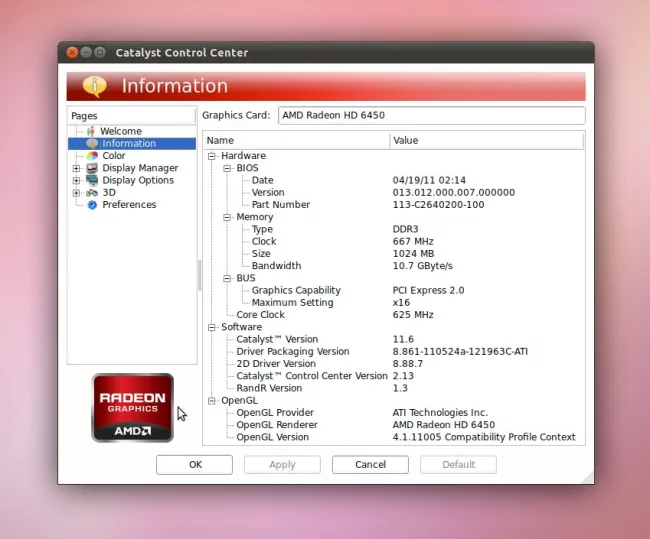This screenshot has height=539, width=650.
Task: Click the Apply button
Action: tap(282, 464)
